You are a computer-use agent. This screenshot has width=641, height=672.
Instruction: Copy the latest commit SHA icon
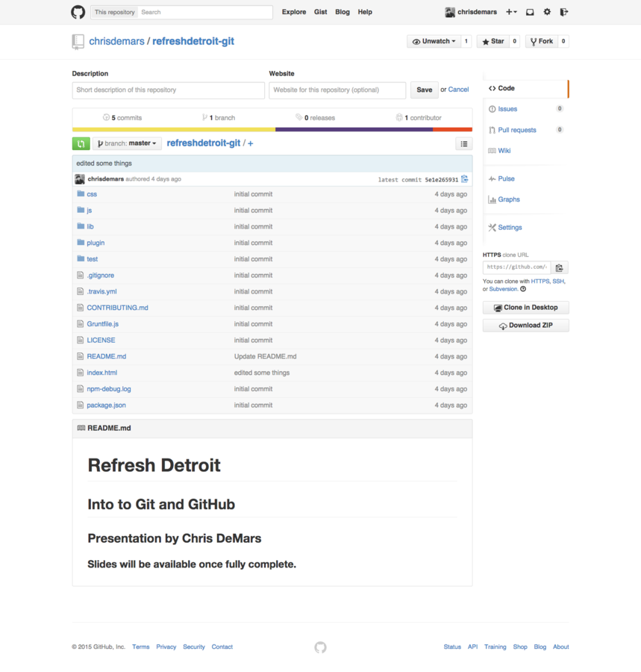pos(465,179)
